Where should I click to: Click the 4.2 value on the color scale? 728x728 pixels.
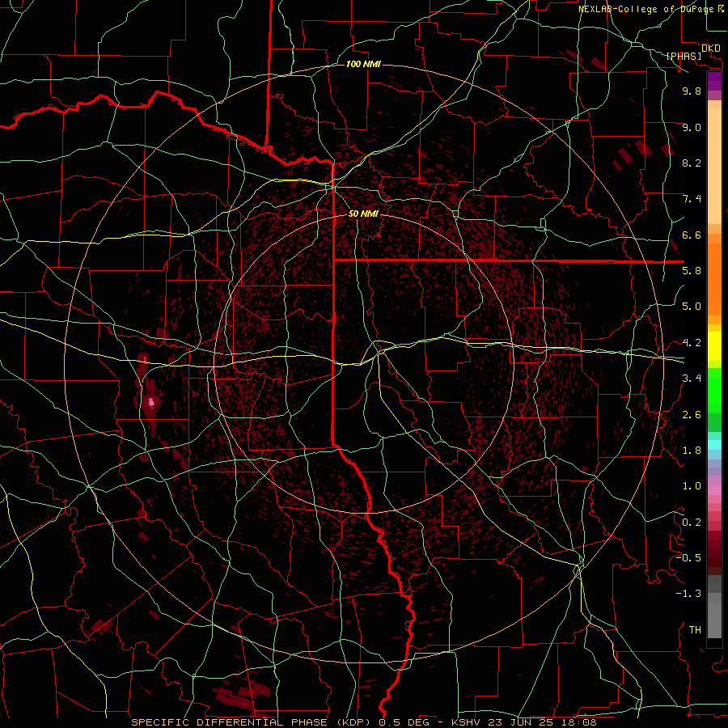pyautogui.click(x=692, y=343)
